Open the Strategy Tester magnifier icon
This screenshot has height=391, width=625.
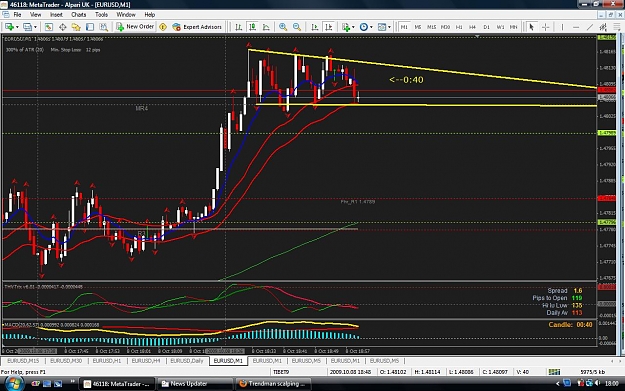click(103, 27)
